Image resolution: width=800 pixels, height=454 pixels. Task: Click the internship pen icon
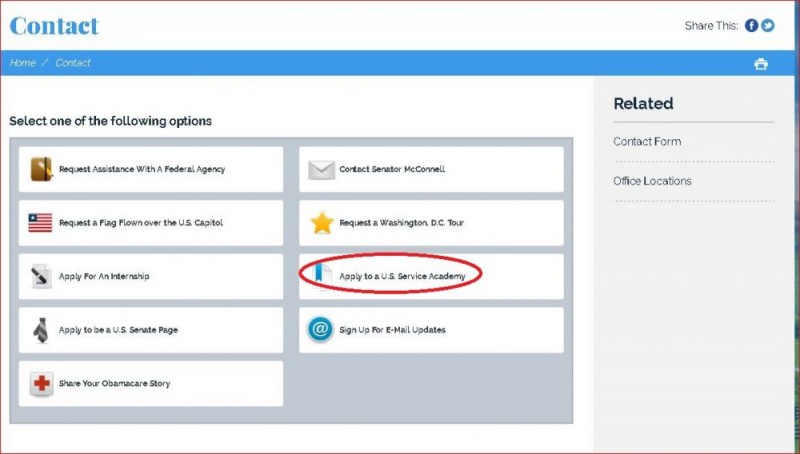41,276
